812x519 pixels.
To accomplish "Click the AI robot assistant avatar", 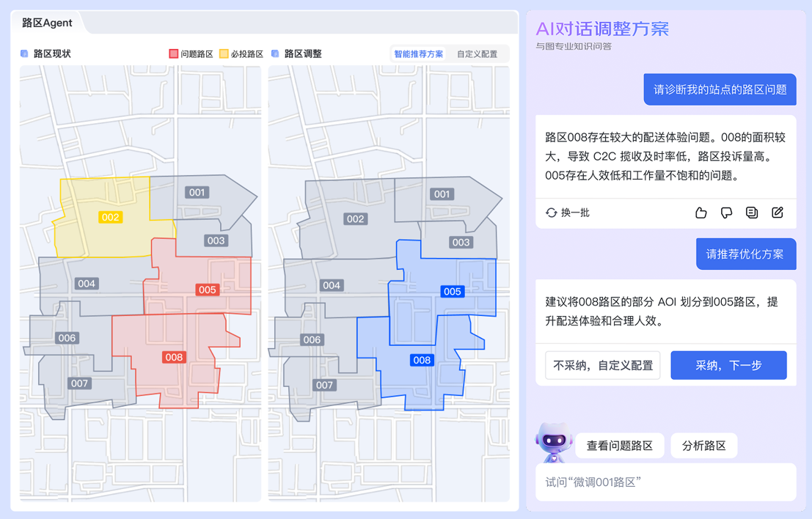I will click(554, 442).
